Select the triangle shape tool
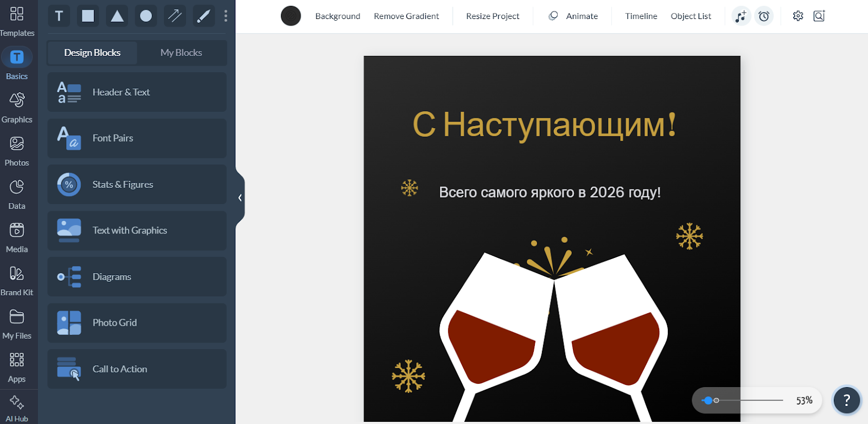868x424 pixels. [x=117, y=16]
